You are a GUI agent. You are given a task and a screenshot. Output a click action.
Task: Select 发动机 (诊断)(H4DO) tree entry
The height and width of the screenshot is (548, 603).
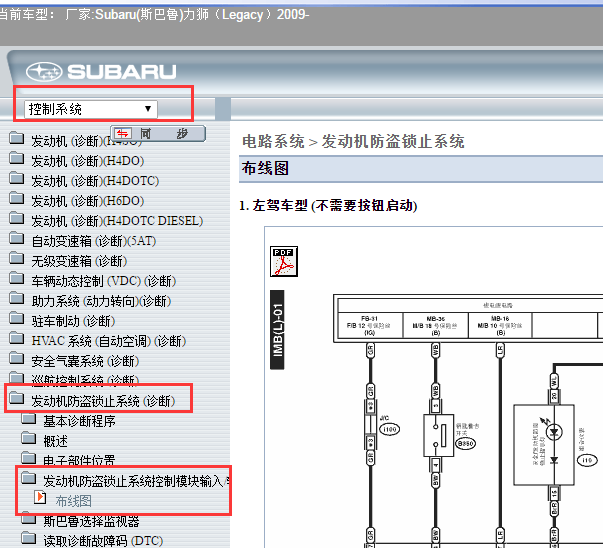(x=88, y=161)
